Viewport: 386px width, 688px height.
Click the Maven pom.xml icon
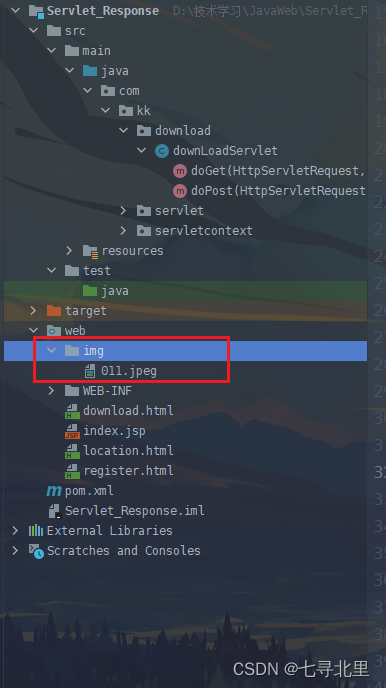[x=54, y=491]
